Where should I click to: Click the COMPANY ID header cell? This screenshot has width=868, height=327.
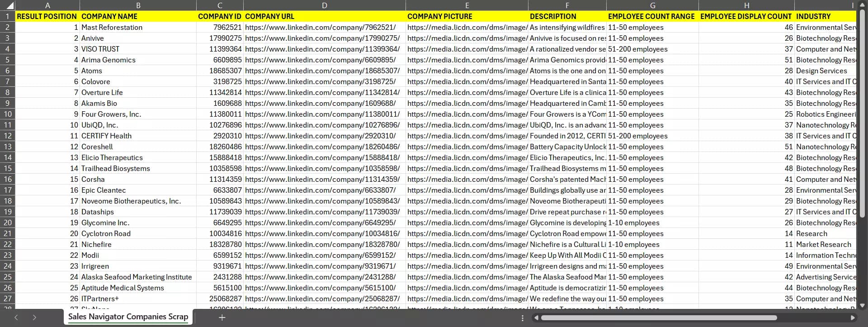click(220, 16)
